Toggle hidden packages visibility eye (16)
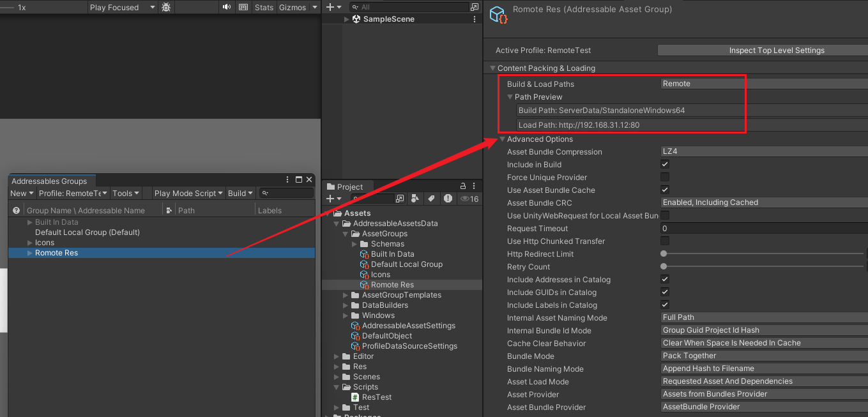The width and height of the screenshot is (868, 417). click(x=469, y=199)
